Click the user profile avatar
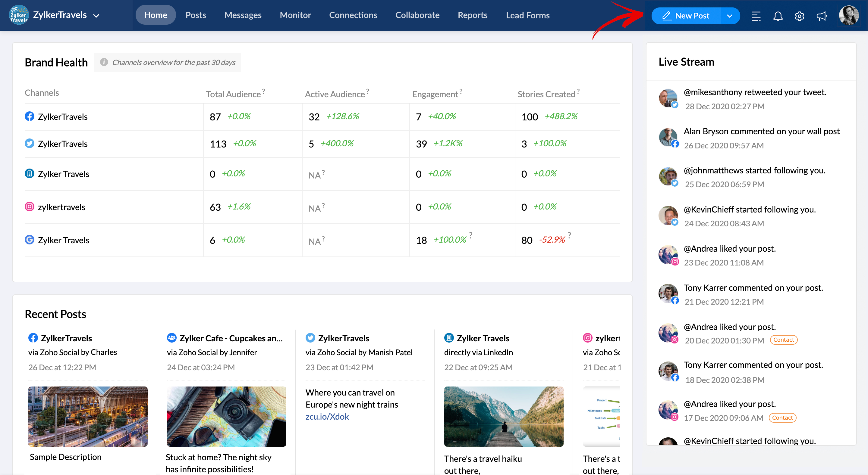Screen dimensions: 868x475 point(848,15)
